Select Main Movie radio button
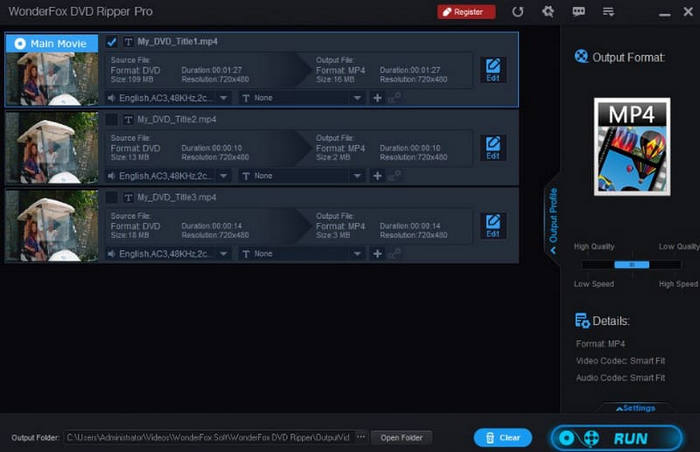700x452 pixels. pyautogui.click(x=20, y=44)
